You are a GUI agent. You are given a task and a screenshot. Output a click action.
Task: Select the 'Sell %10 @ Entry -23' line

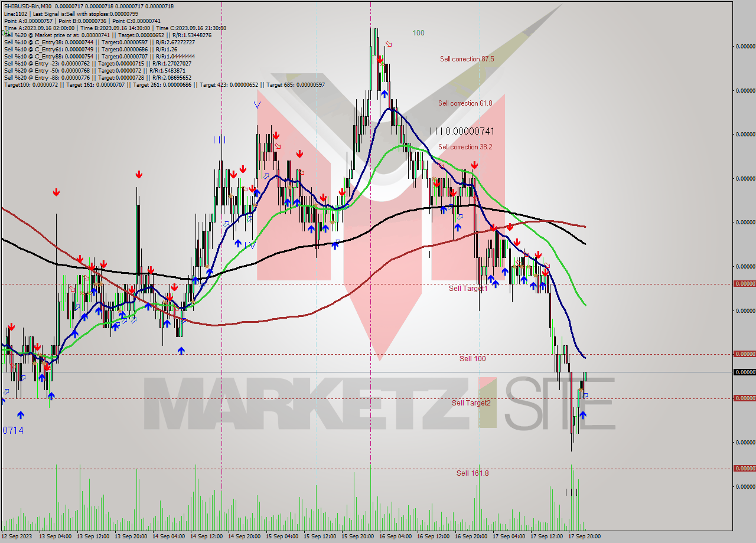tap(97, 63)
